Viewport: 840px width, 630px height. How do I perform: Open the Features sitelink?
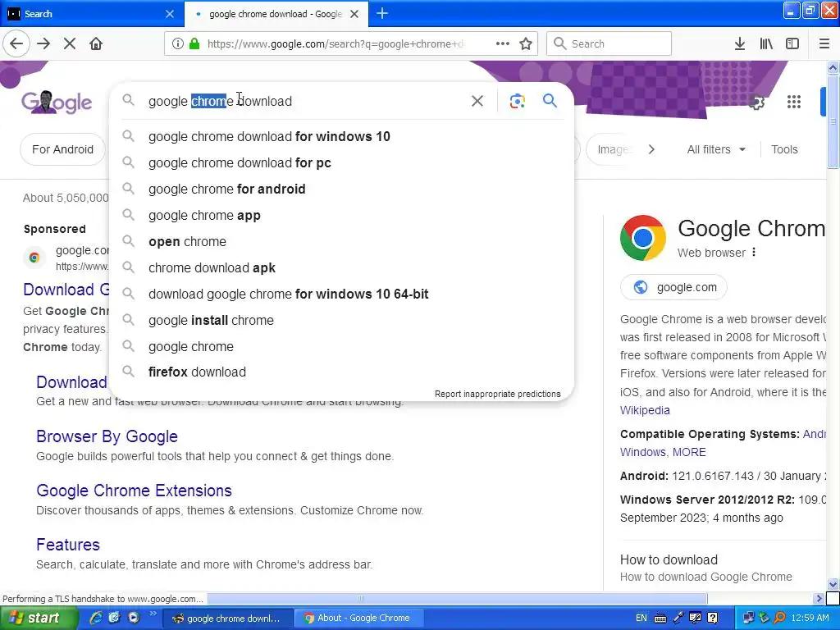pos(68,545)
